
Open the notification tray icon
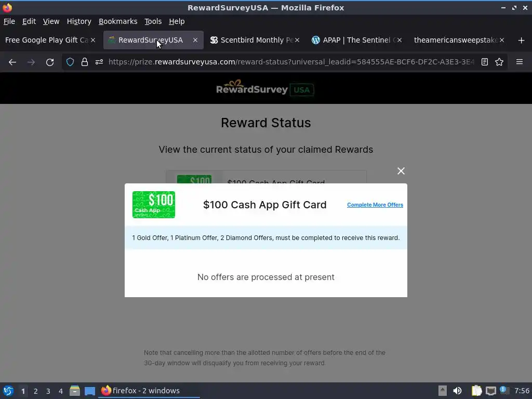coord(504,390)
